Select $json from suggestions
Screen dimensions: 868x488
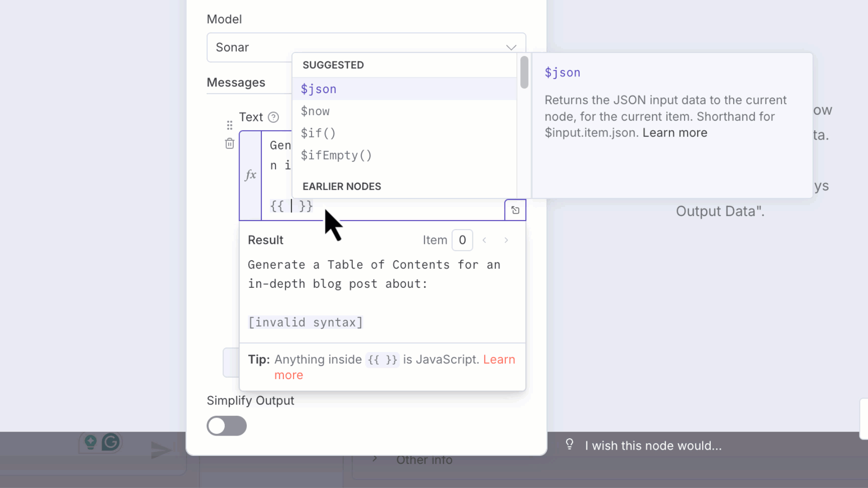click(x=319, y=89)
